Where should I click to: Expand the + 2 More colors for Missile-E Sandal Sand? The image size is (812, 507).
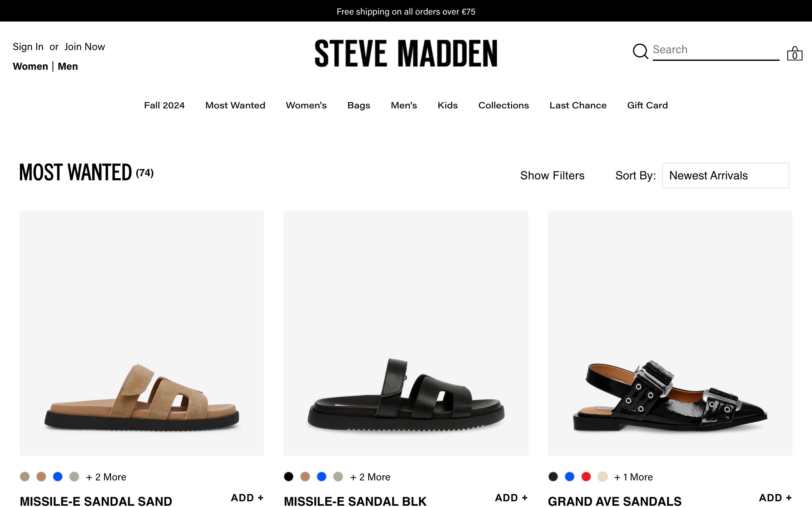[106, 477]
